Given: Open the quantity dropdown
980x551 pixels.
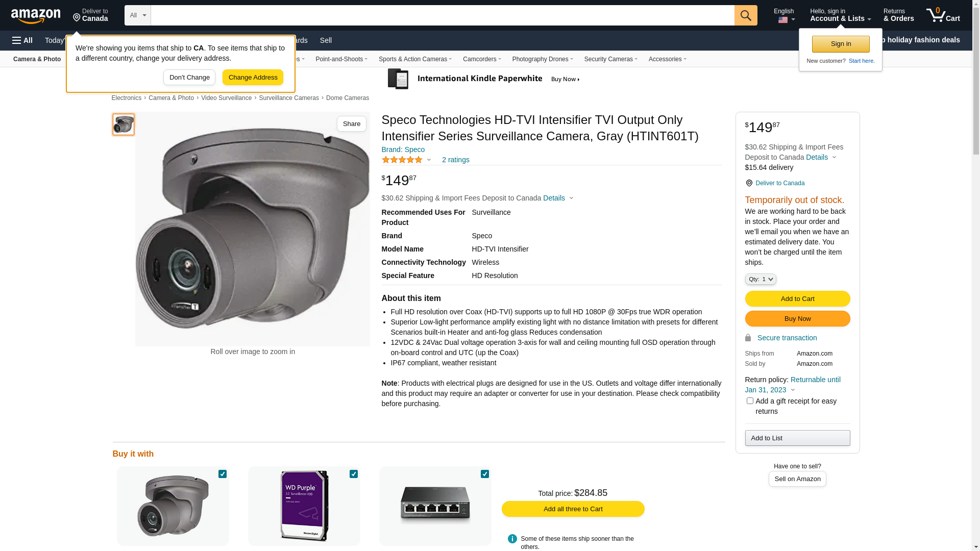Looking at the screenshot, I should click(761, 279).
